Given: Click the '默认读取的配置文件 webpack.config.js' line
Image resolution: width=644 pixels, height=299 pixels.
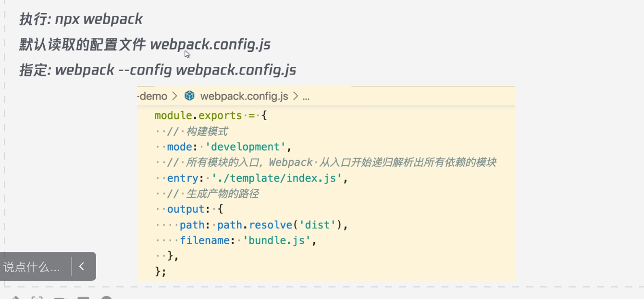Looking at the screenshot, I should pyautogui.click(x=145, y=45).
